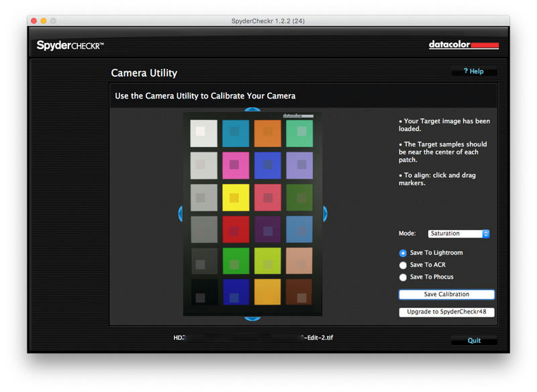Click the black color patch
Image resolution: width=537 pixels, height=392 pixels.
(x=204, y=292)
